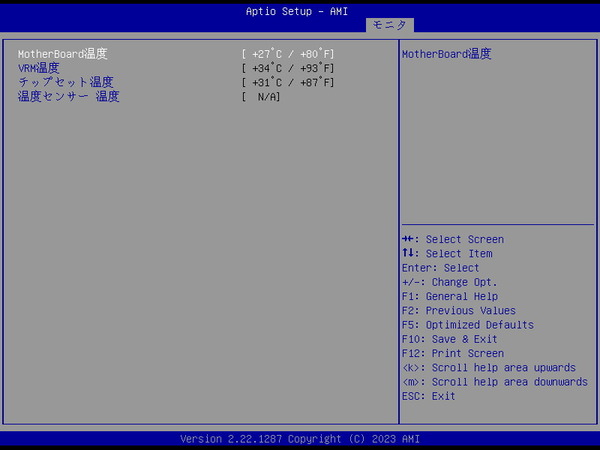Click the +/-: Change Opt. hint
The height and width of the screenshot is (450, 600).
coord(450,282)
